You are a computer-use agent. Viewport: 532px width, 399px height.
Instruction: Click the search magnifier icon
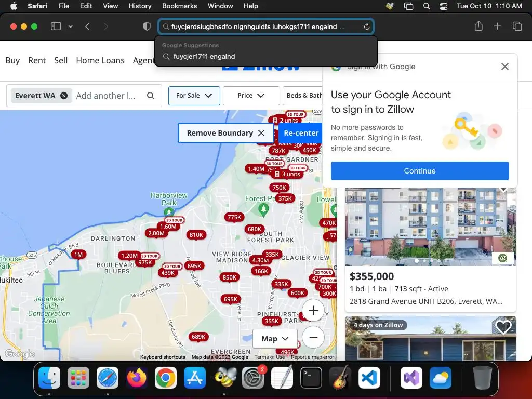(x=151, y=96)
